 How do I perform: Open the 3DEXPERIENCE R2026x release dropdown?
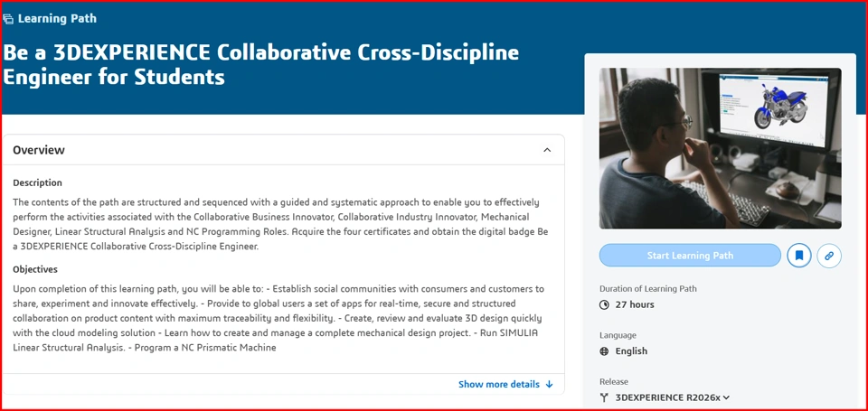[672, 397]
